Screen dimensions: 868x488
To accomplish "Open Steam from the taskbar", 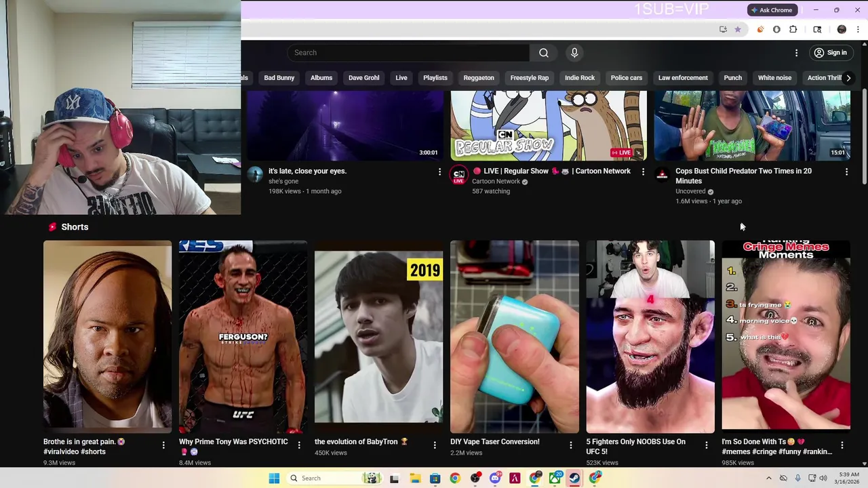I will [x=574, y=479].
